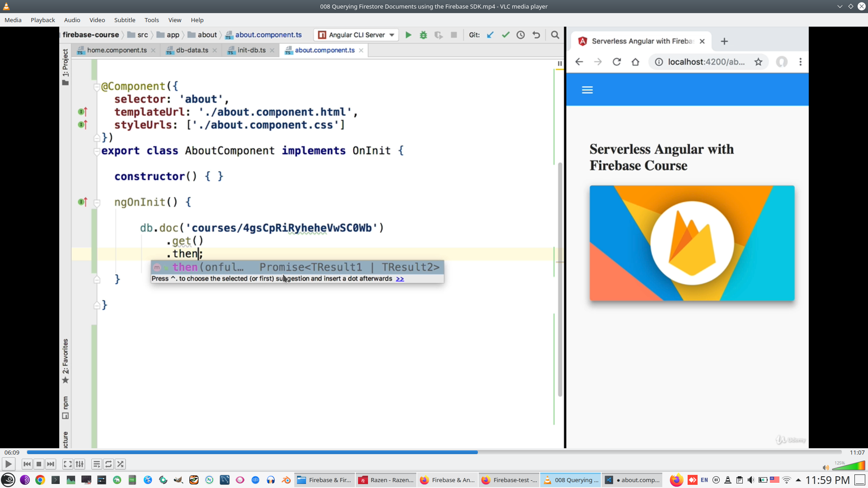The width and height of the screenshot is (868, 488).
Task: Stop playback with the stop button
Action: (x=39, y=464)
